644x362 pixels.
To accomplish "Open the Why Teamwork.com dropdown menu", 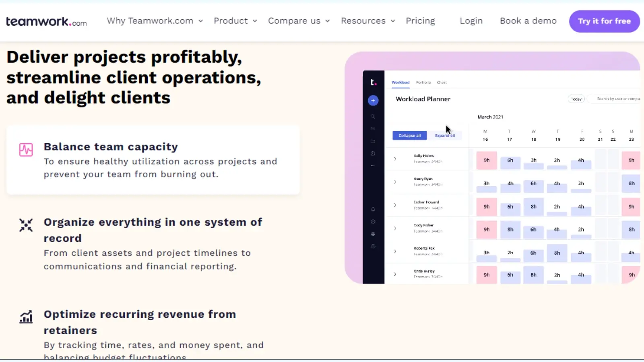I will point(155,21).
